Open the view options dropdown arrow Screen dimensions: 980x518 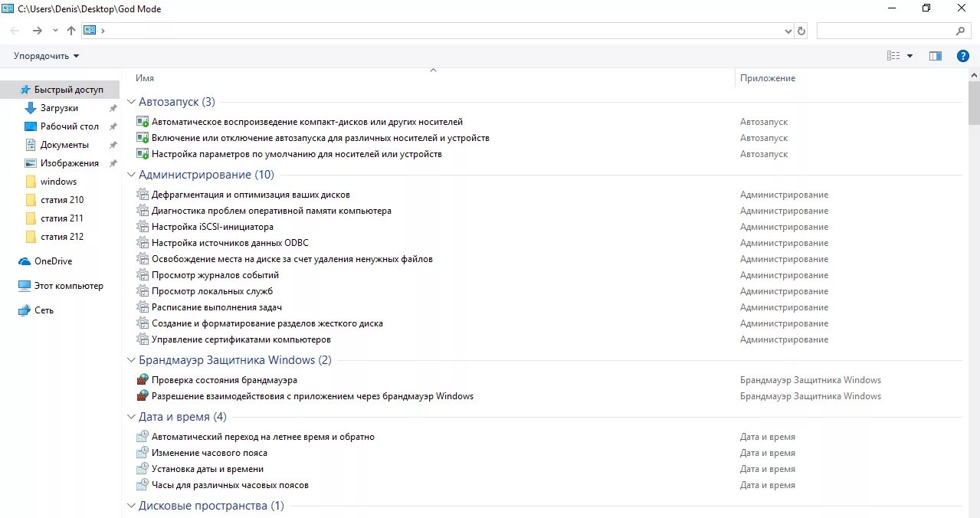tap(910, 56)
